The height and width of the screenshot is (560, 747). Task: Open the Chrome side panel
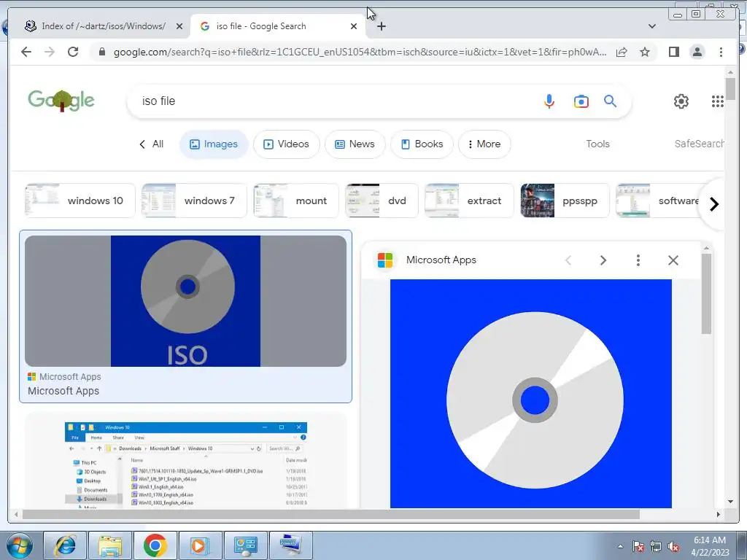(673, 52)
